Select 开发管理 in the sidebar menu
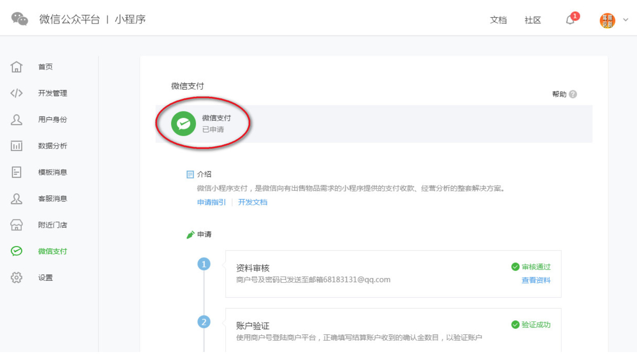The width and height of the screenshot is (637, 364). [53, 93]
